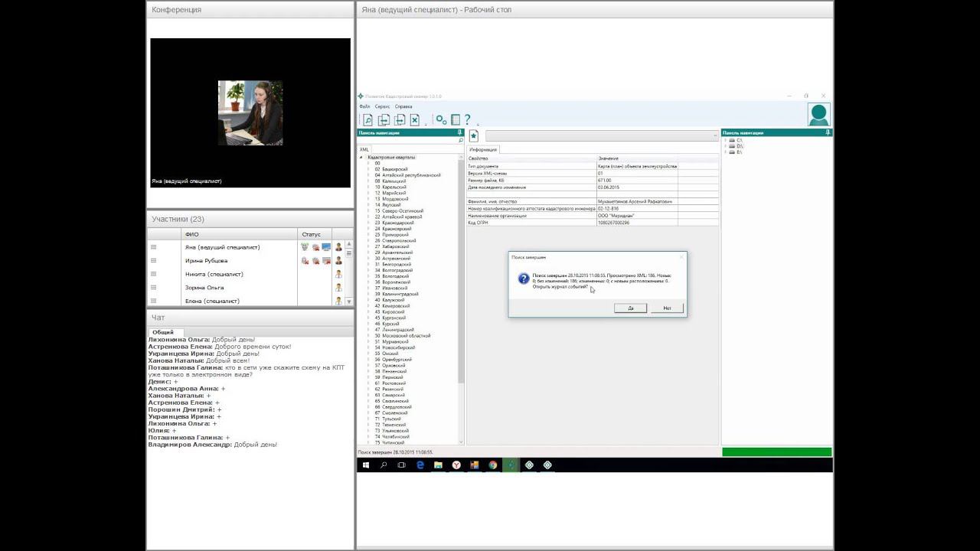
Task: Click the role avatar for Никита (специалист)
Action: (x=338, y=274)
